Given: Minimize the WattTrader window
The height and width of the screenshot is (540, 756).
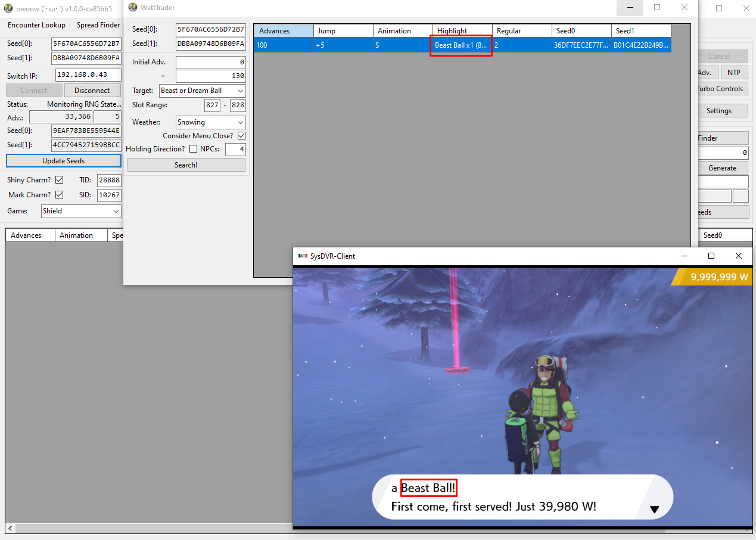Looking at the screenshot, I should (630, 8).
